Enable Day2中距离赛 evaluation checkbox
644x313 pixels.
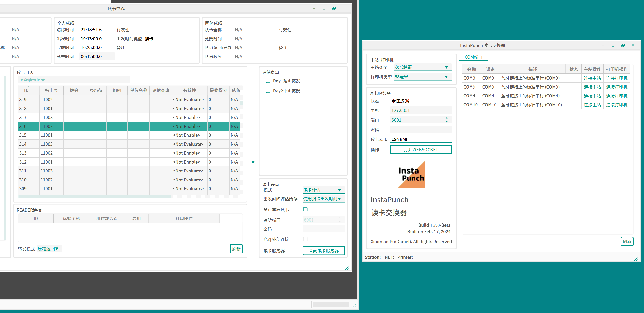268,91
